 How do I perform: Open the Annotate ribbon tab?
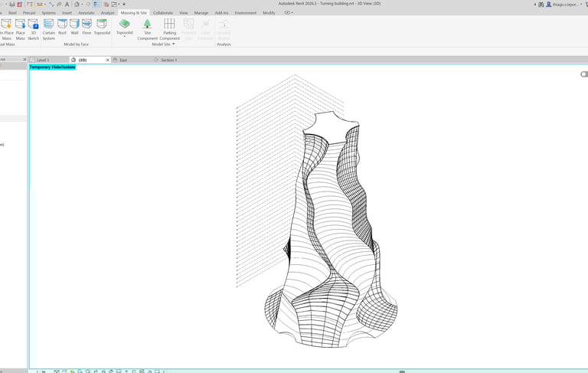point(87,13)
